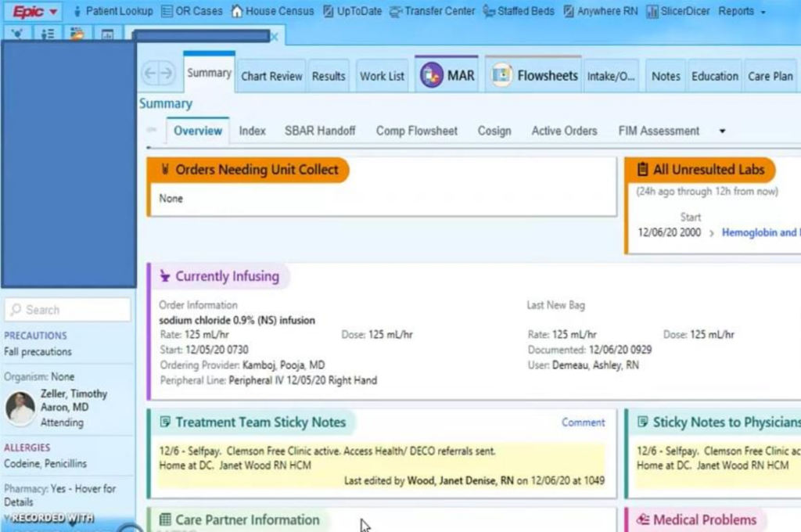Open the FIM Assessment report

click(659, 131)
